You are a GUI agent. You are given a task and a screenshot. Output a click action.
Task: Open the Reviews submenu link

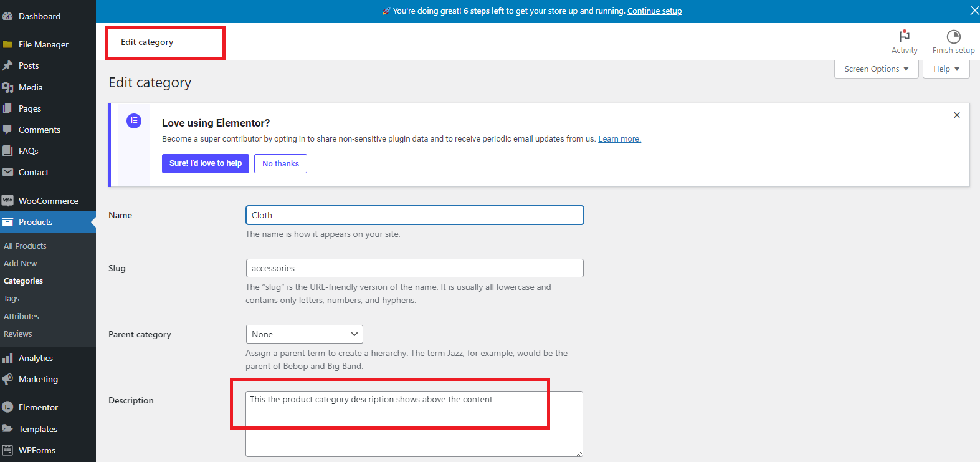[18, 334]
